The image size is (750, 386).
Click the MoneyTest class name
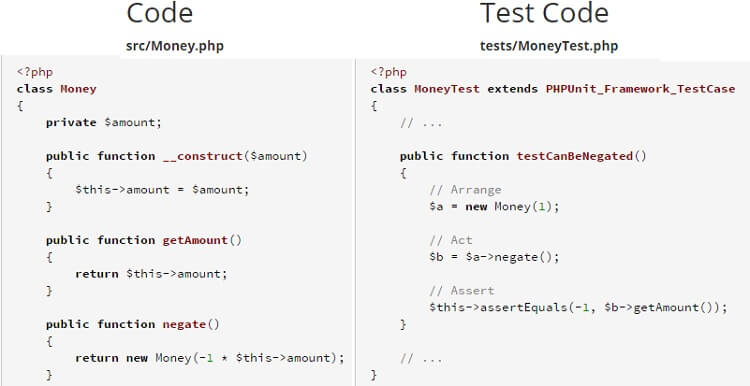tap(447, 89)
